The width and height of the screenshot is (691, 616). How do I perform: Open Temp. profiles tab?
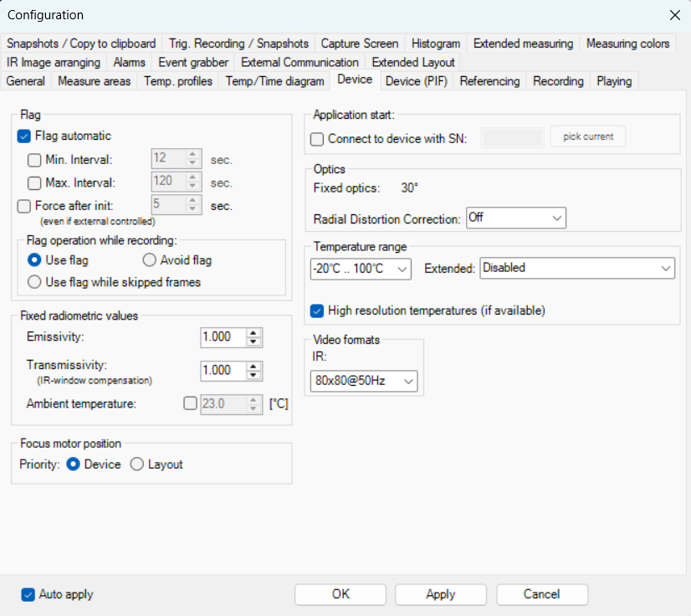[x=178, y=81]
